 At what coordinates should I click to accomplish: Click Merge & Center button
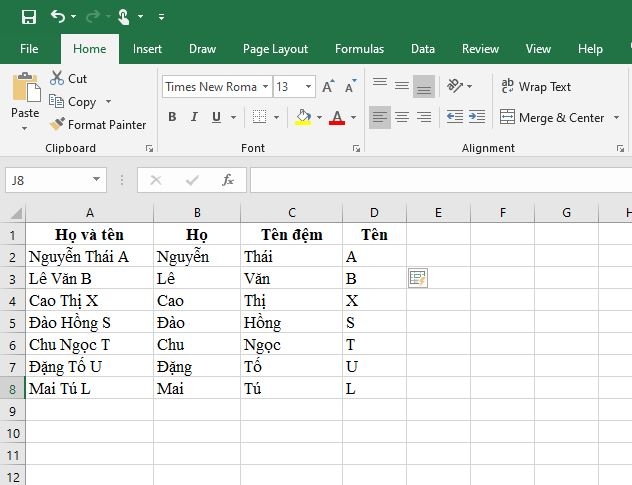coord(552,117)
